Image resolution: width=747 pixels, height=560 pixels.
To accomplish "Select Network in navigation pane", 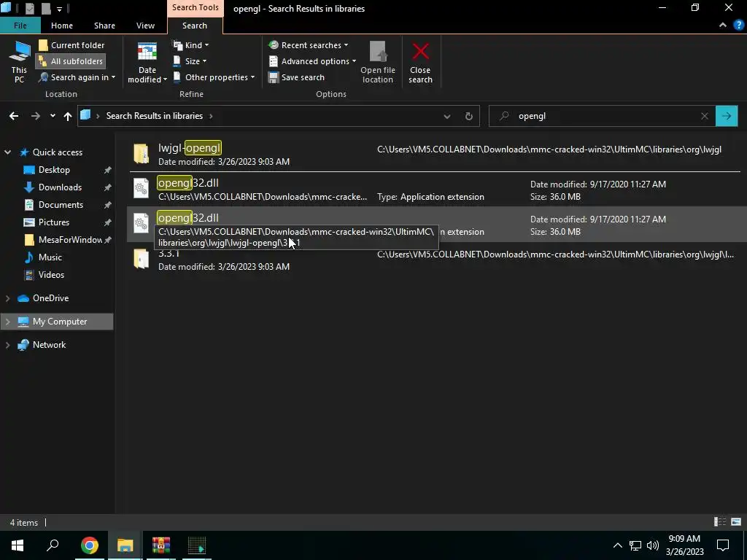I will pos(49,345).
